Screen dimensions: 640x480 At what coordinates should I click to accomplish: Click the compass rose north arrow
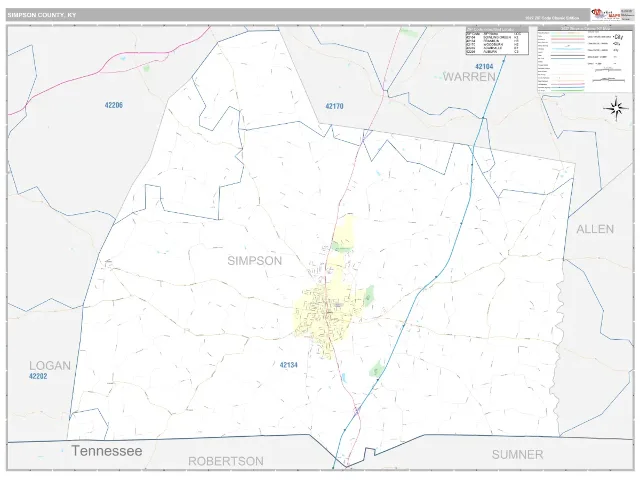(x=616, y=108)
